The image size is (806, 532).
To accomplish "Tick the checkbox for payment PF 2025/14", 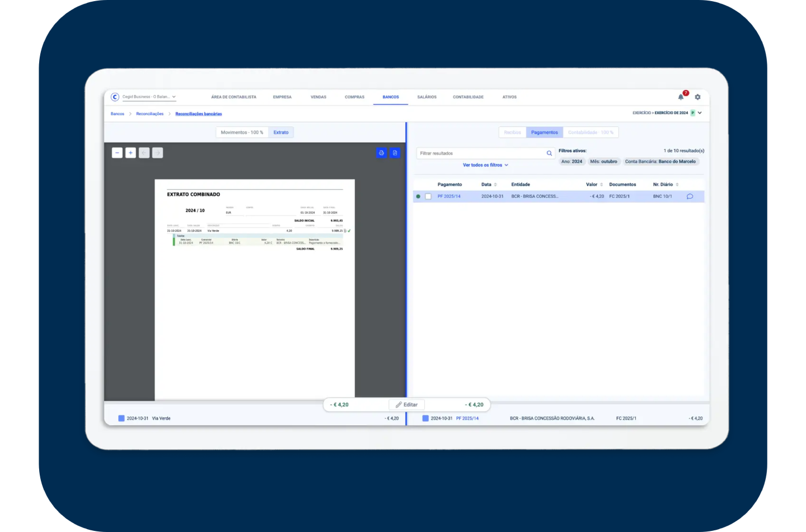I will point(428,196).
